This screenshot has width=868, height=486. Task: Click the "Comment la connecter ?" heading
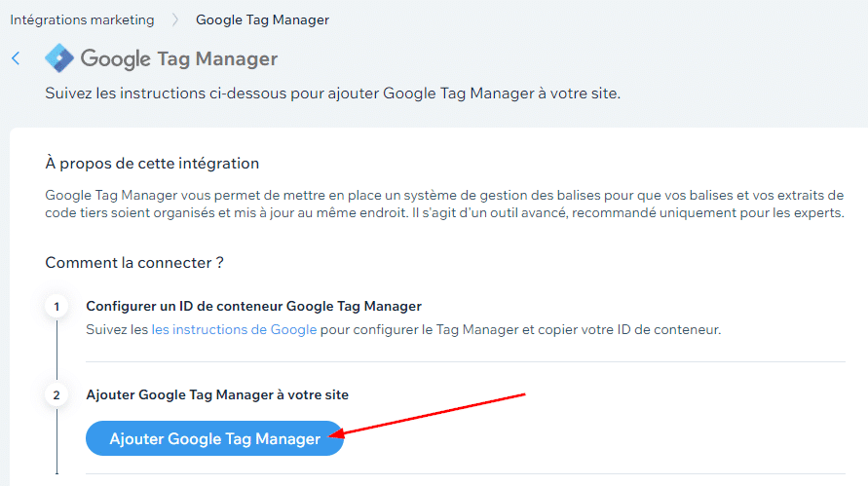pyautogui.click(x=135, y=263)
